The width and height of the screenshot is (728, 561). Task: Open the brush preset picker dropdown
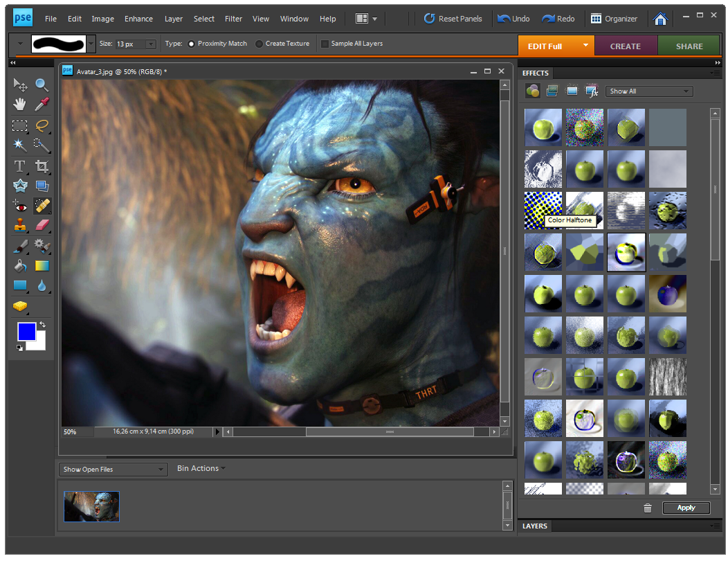91,44
